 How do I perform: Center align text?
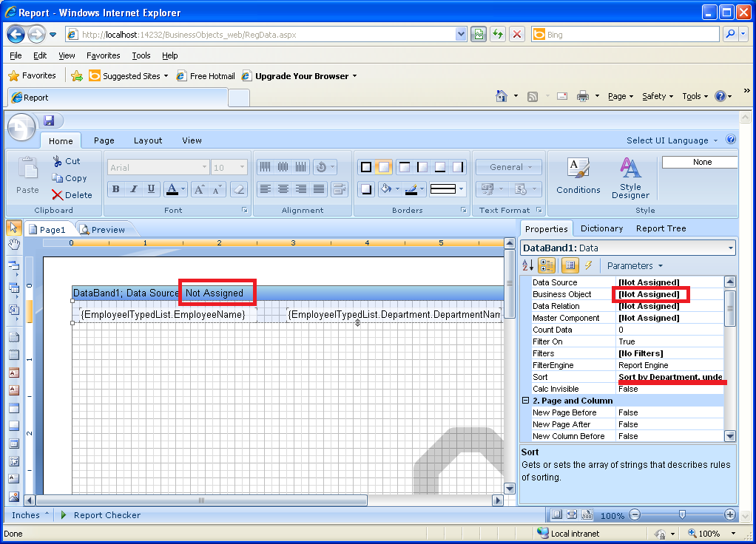point(283,189)
